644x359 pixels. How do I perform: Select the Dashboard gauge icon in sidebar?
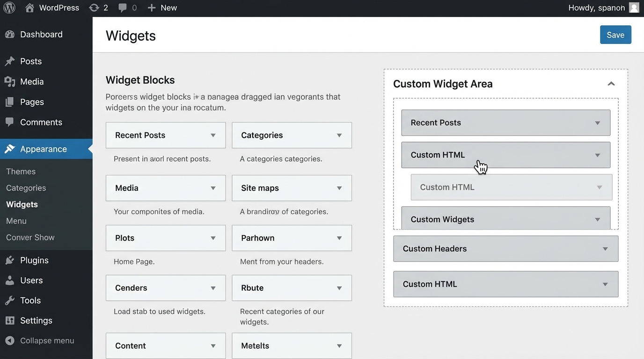(10, 34)
